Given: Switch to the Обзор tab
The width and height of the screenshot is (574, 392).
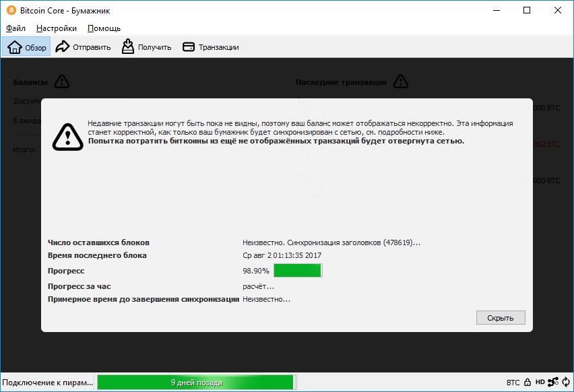Looking at the screenshot, I should click(x=26, y=47).
